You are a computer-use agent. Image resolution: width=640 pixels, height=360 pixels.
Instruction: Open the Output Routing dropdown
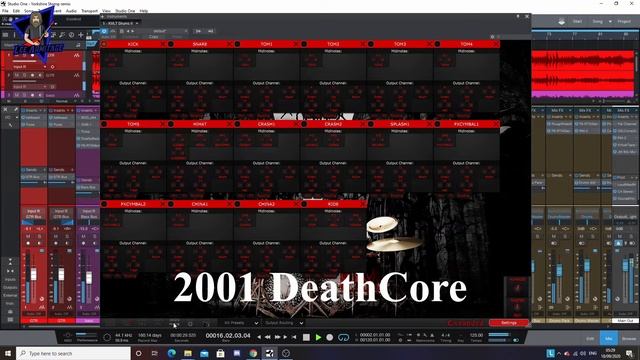tap(284, 323)
